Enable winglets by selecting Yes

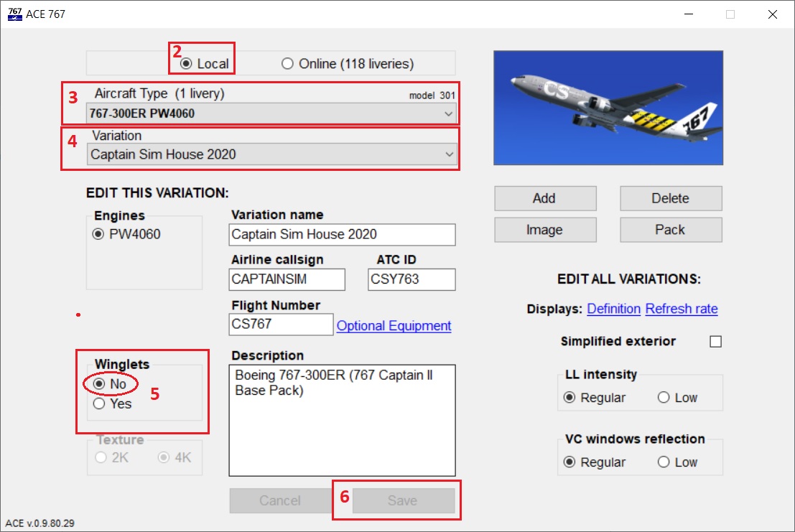coord(98,403)
